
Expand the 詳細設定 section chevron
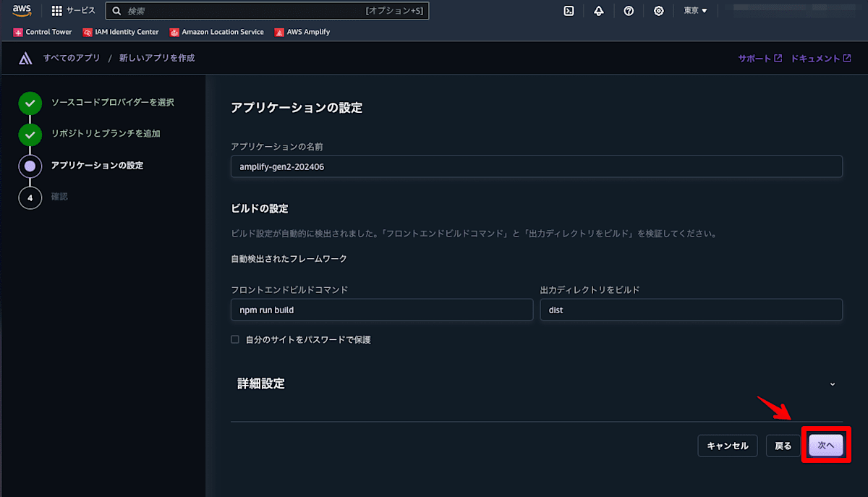[833, 384]
